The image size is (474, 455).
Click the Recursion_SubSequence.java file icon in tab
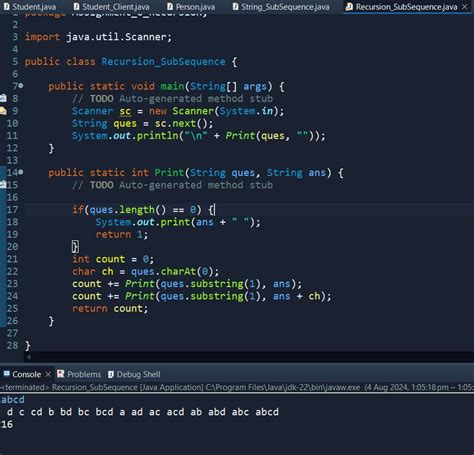tap(349, 7)
